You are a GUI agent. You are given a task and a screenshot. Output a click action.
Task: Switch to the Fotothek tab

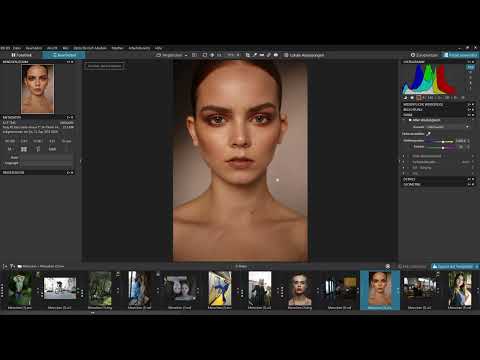coord(21,55)
